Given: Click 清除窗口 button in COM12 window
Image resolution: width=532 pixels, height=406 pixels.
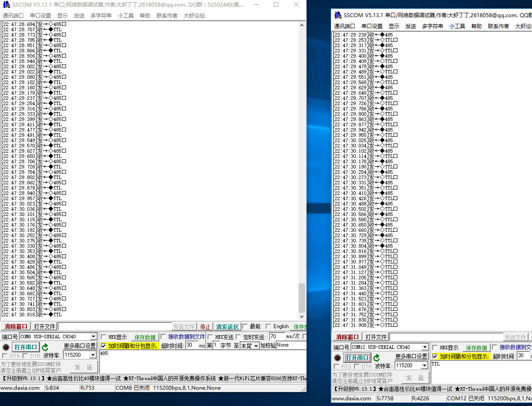Looking at the screenshot, I should click(x=347, y=337).
